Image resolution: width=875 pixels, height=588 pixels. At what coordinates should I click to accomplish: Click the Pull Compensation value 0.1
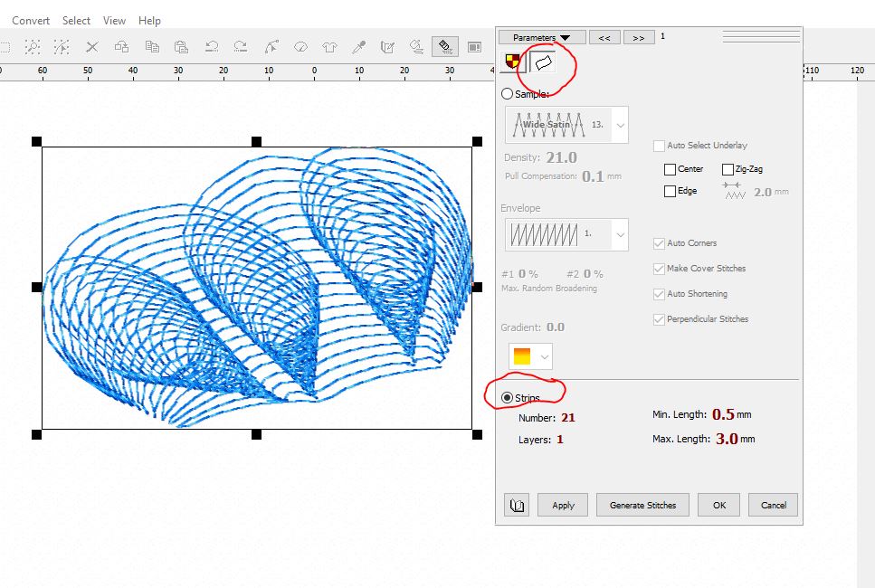593,176
